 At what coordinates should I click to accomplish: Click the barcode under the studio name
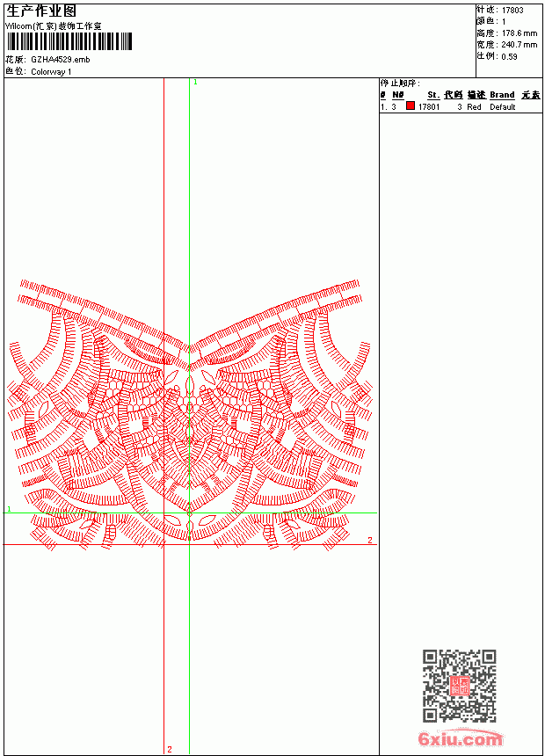coord(69,42)
